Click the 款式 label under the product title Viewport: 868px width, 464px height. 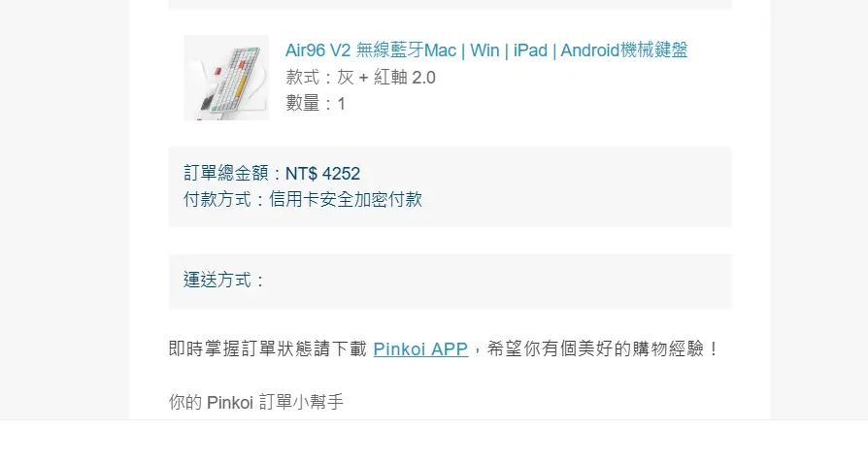pos(302,78)
